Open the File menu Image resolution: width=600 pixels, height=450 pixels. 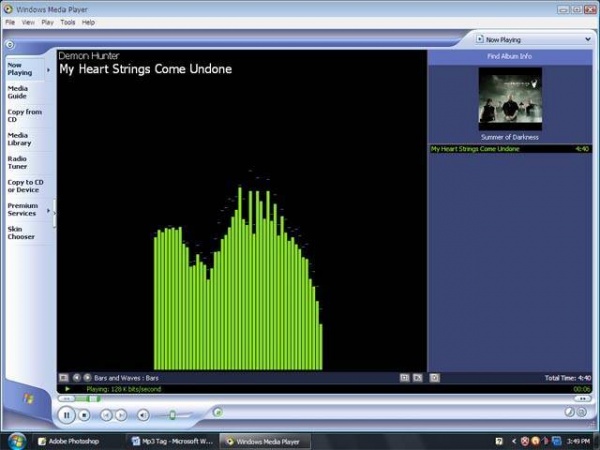pos(10,22)
